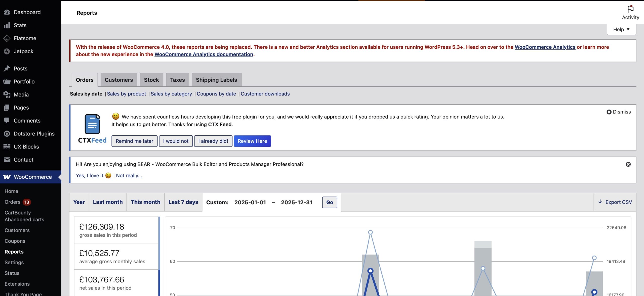
Task: Dismiss the CTX Feed rating notice
Action: 619,112
